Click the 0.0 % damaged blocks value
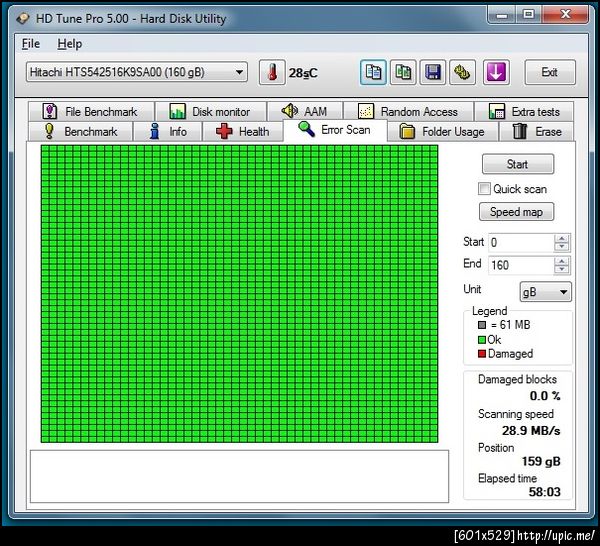The height and width of the screenshot is (546, 600). (x=545, y=396)
